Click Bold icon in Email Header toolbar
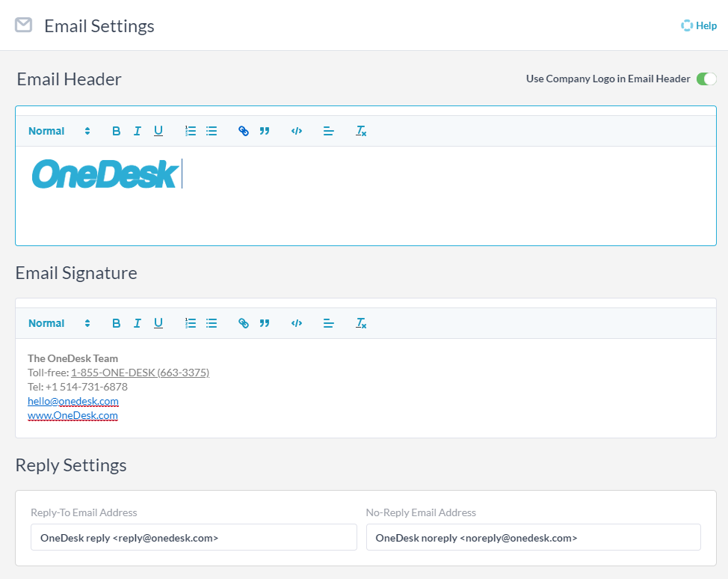 coord(116,131)
